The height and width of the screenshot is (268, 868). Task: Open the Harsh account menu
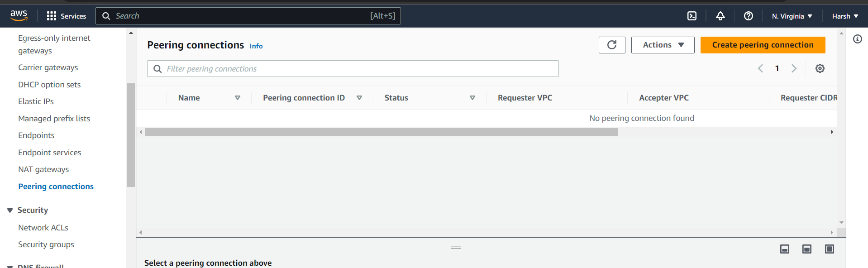point(844,16)
